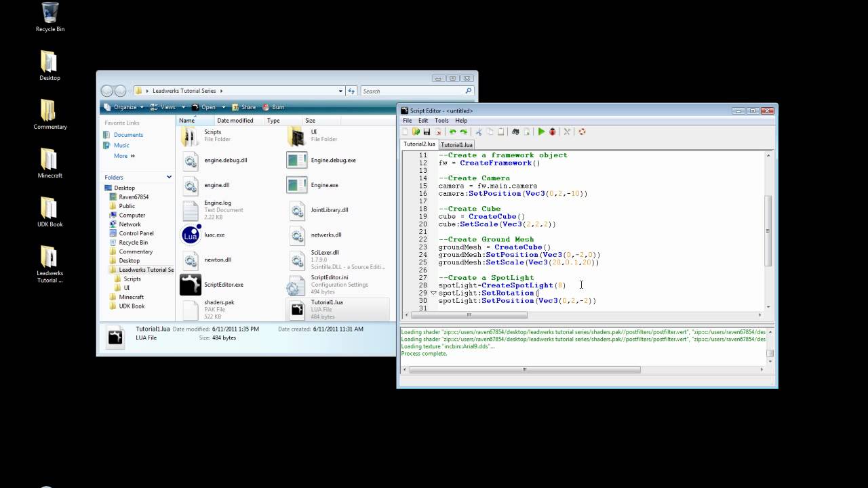Sort files by the Size column header
Screen dimensions: 868x488
click(320, 121)
